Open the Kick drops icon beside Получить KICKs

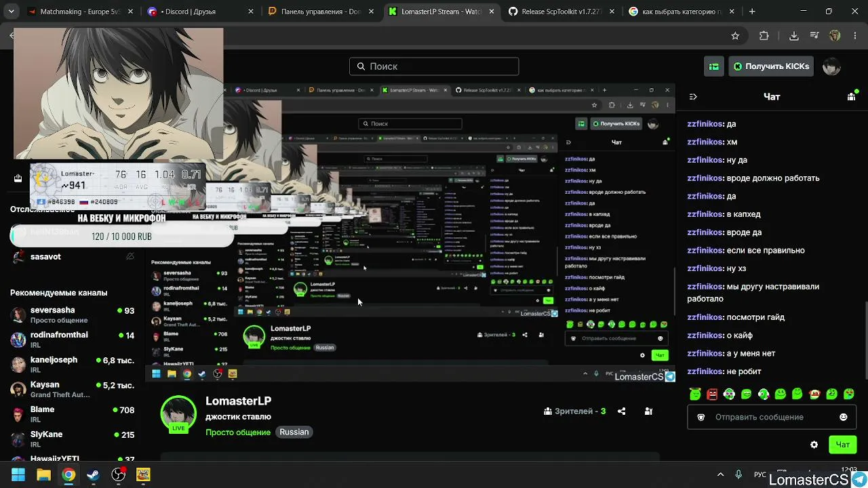714,66
